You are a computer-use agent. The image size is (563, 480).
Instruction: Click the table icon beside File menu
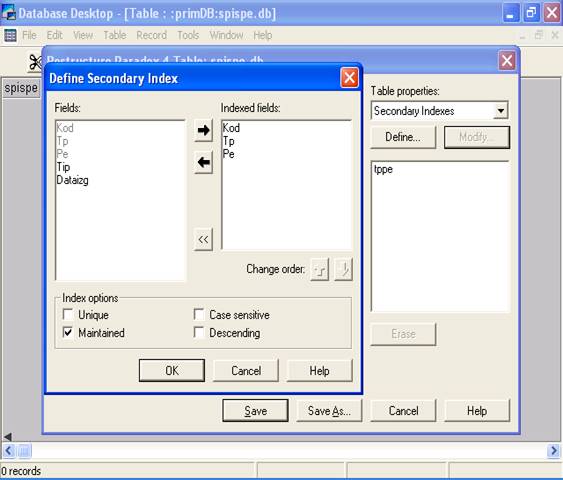pyautogui.click(x=10, y=35)
